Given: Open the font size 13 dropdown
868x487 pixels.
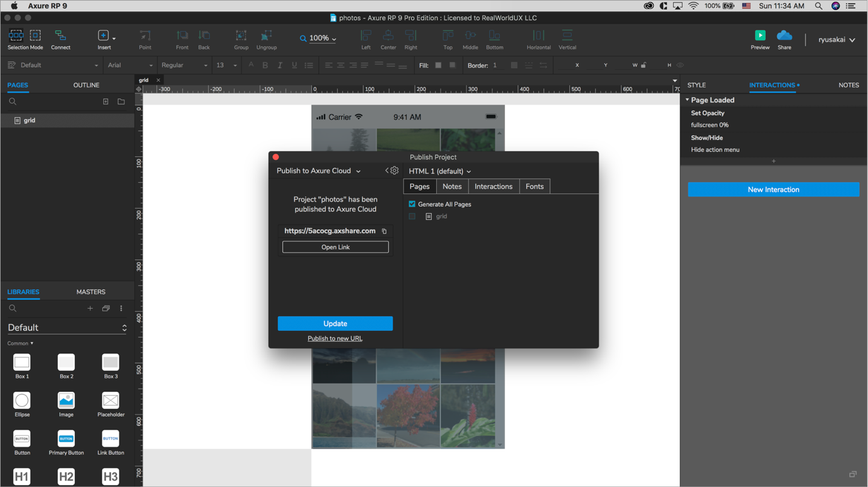Looking at the screenshot, I should 226,66.
